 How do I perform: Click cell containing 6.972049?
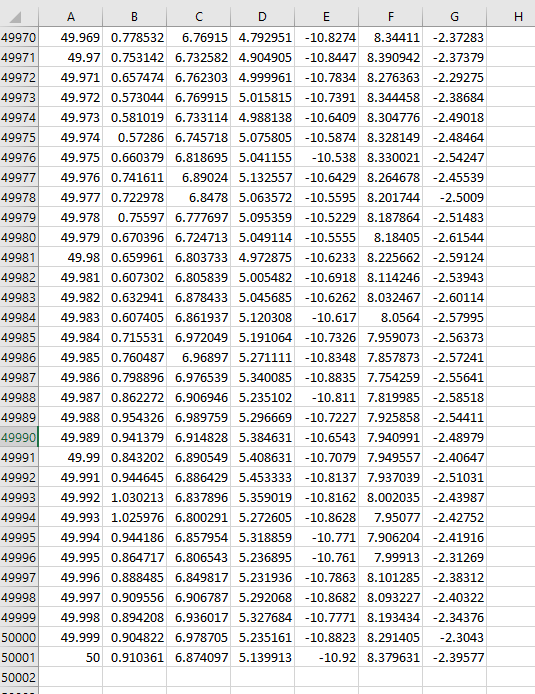199,338
